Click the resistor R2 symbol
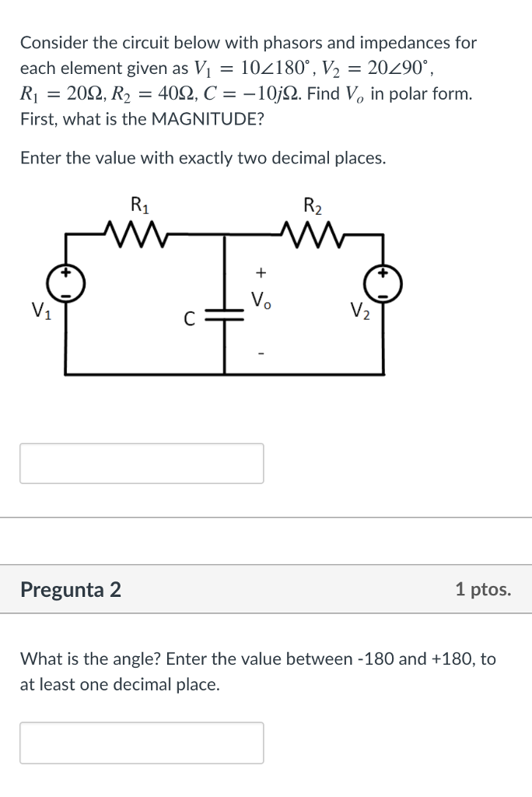 point(313,231)
